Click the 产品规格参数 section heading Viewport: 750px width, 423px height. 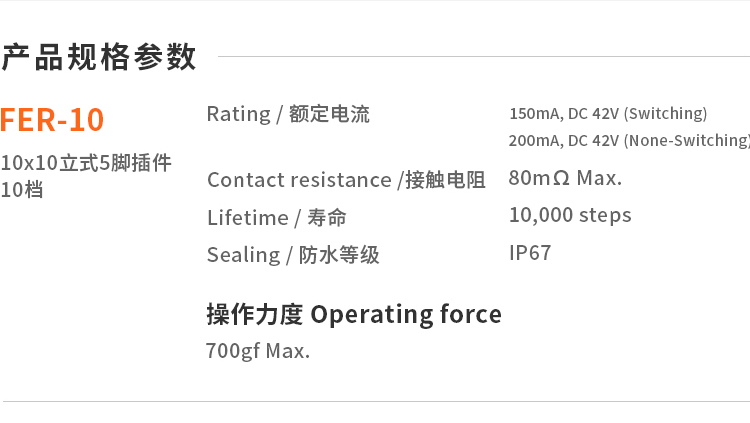99,57
